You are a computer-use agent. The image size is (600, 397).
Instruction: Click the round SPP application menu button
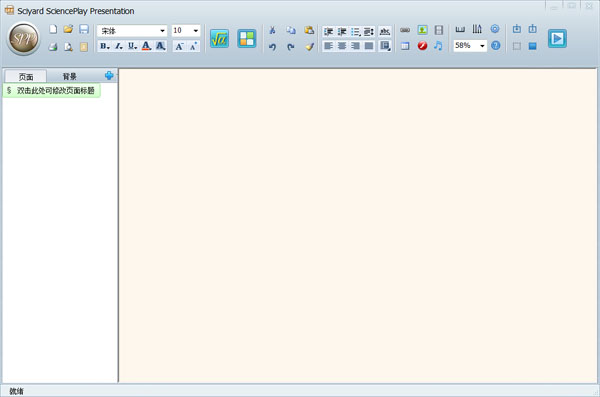pyautogui.click(x=23, y=39)
